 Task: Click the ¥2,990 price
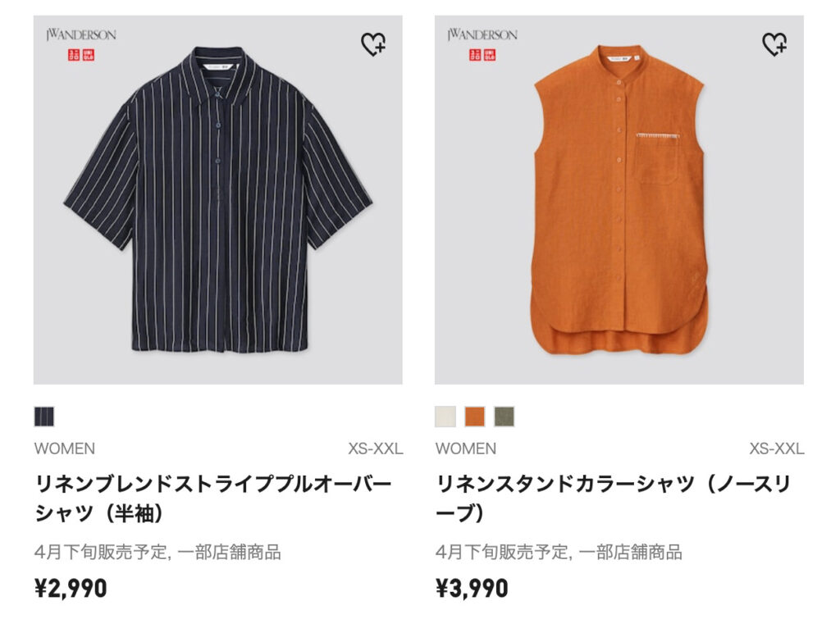click(71, 588)
